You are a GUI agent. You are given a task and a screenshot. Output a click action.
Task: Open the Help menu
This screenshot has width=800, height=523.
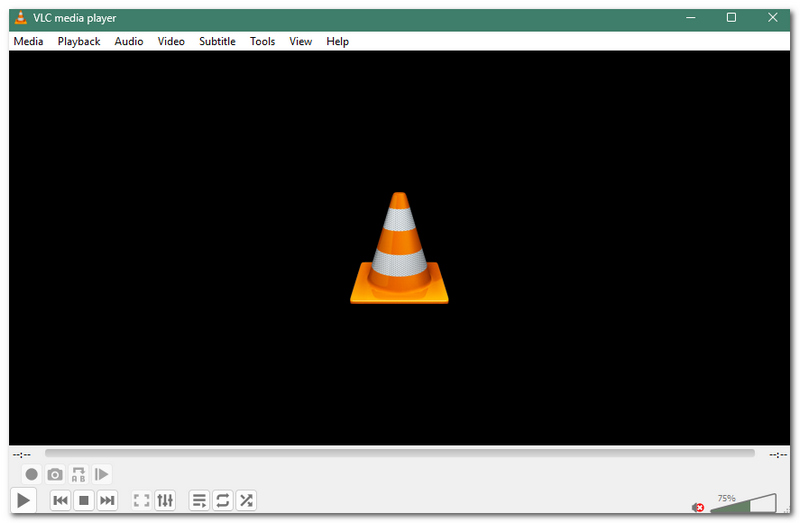[337, 41]
